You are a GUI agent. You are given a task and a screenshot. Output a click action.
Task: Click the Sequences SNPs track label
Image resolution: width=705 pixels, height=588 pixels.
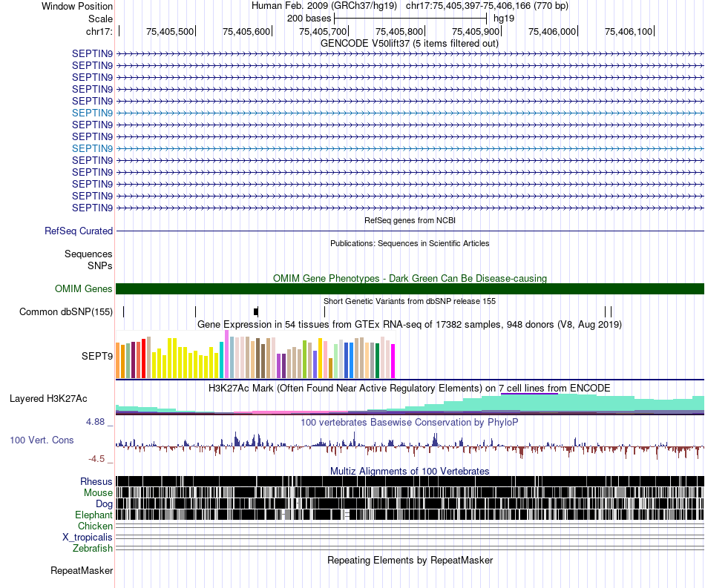[88, 260]
